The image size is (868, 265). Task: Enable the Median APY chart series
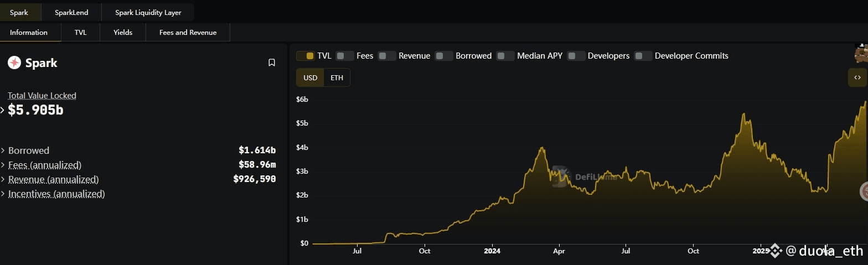[505, 56]
